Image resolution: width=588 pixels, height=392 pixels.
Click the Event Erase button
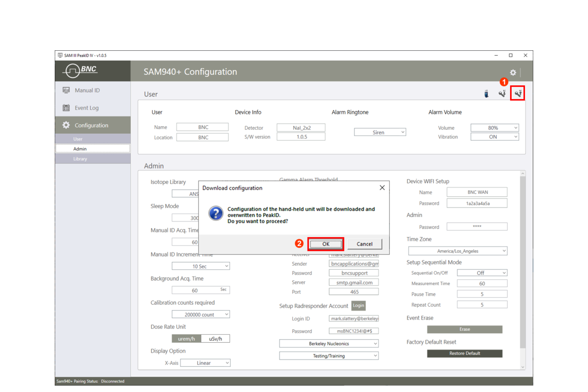(465, 329)
